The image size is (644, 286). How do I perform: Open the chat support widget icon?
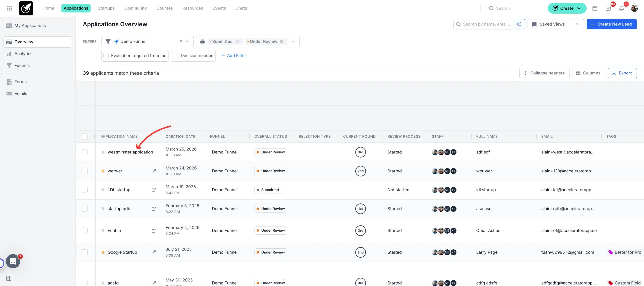13,261
